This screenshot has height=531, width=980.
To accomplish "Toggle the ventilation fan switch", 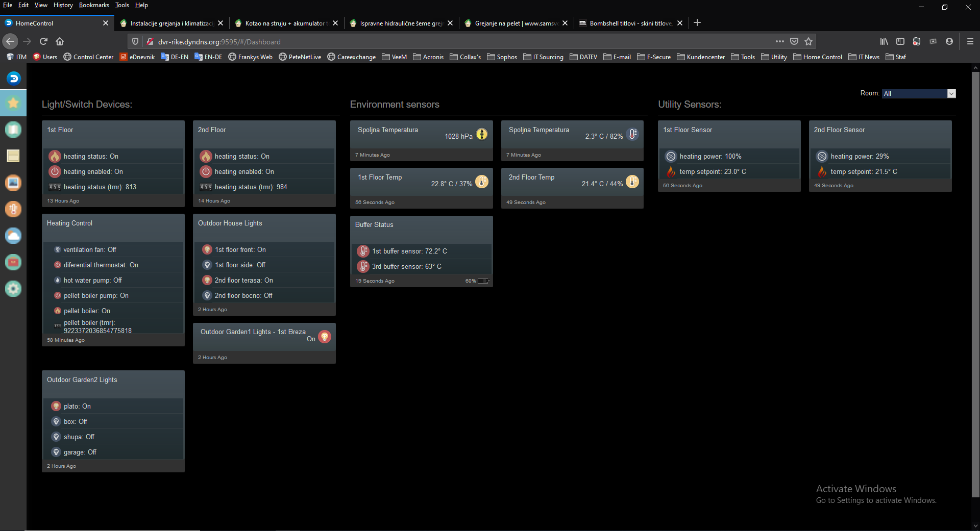I will 58,250.
